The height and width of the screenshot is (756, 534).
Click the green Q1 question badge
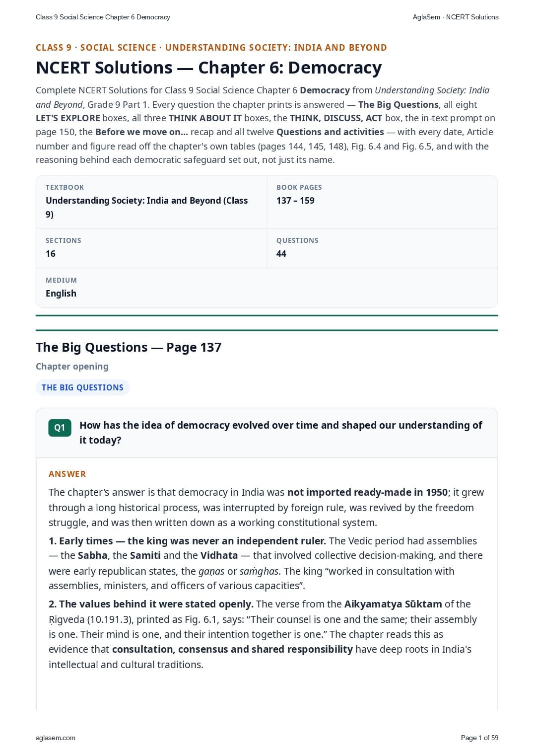click(x=60, y=428)
